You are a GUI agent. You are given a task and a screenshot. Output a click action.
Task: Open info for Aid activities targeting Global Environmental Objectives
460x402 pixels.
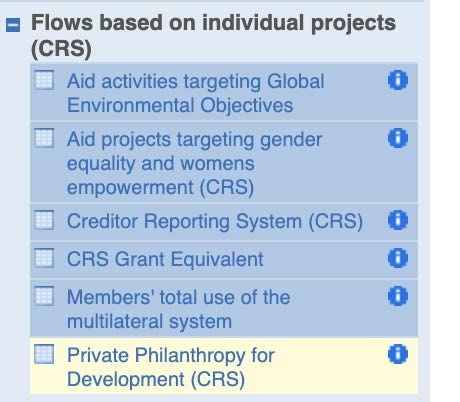pos(398,80)
